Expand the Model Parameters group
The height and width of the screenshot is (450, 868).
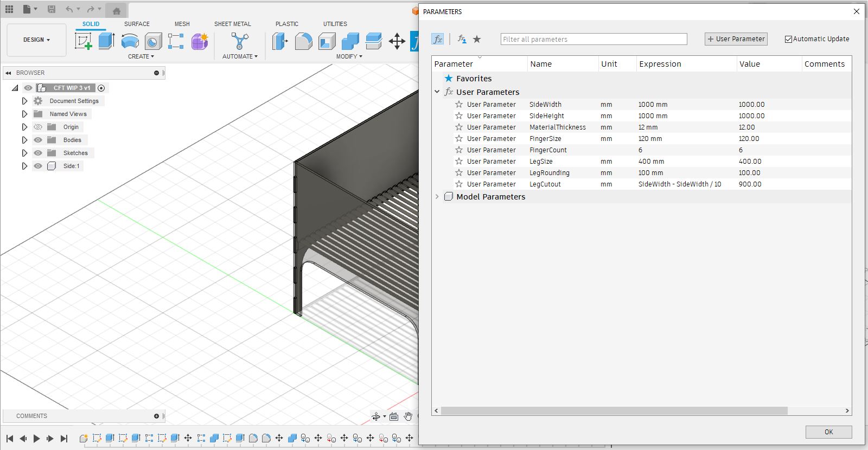point(437,197)
